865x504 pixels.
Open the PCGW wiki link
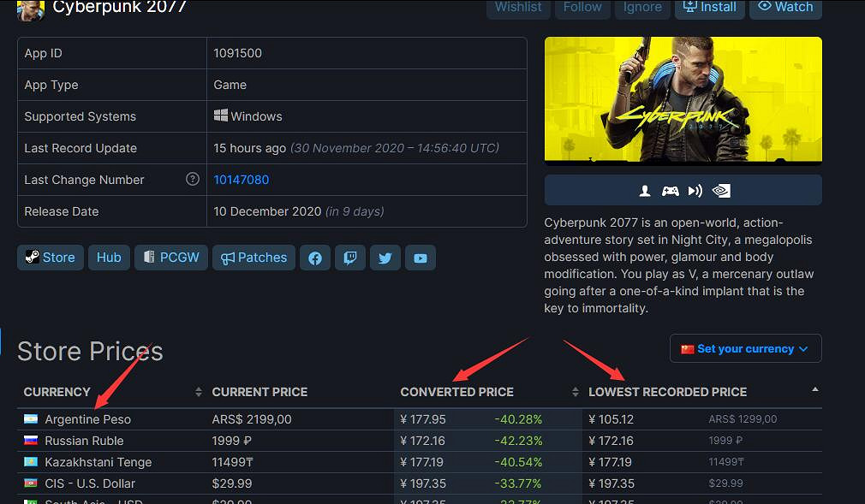(171, 258)
